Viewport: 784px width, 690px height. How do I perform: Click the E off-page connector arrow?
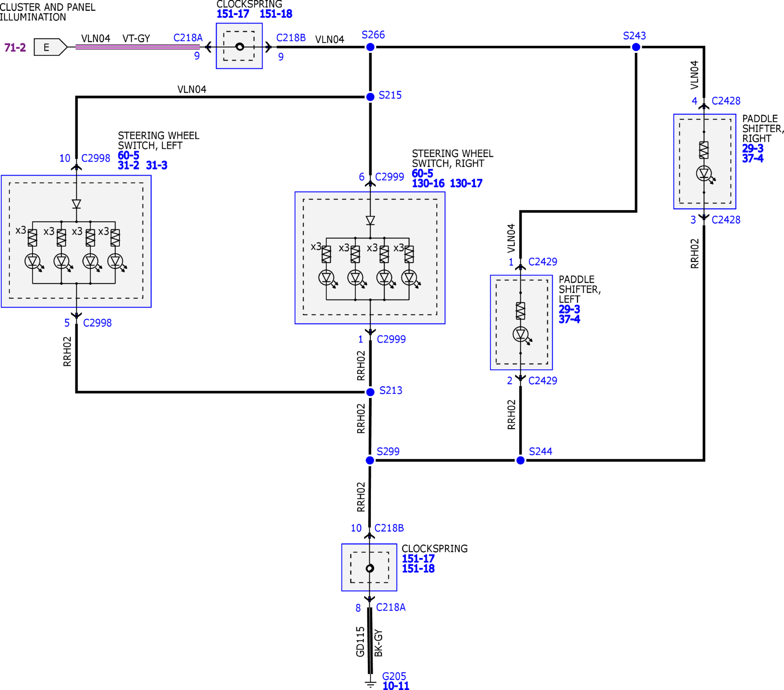pos(51,47)
